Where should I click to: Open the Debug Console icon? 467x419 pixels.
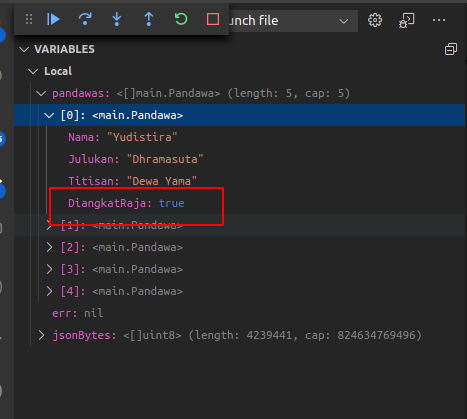[x=406, y=21]
